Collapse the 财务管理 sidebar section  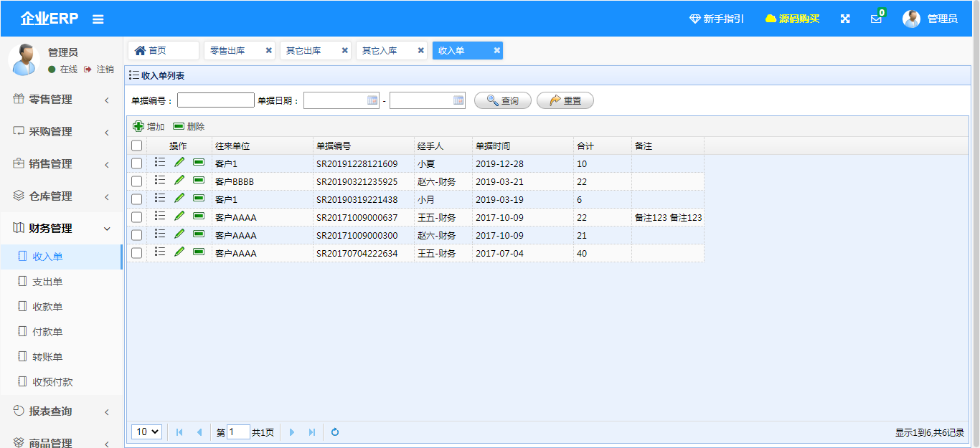[x=61, y=229]
